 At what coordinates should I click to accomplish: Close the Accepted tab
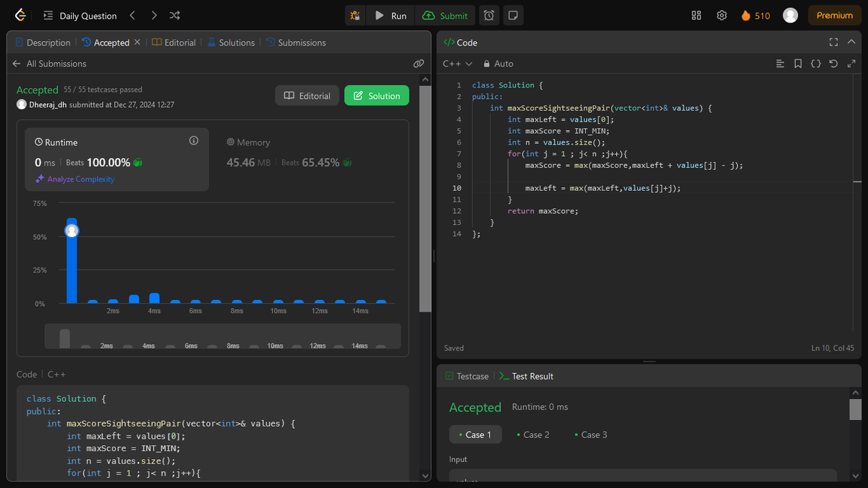137,43
